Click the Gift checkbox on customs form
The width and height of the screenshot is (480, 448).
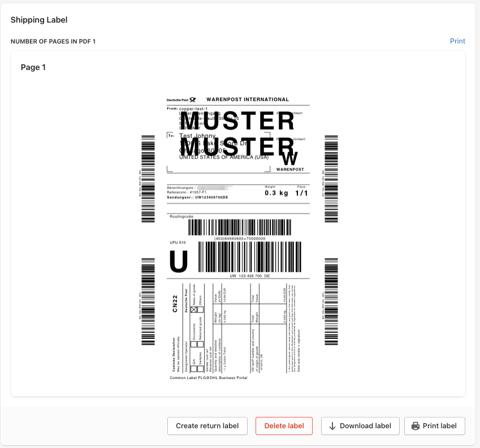tap(193, 369)
